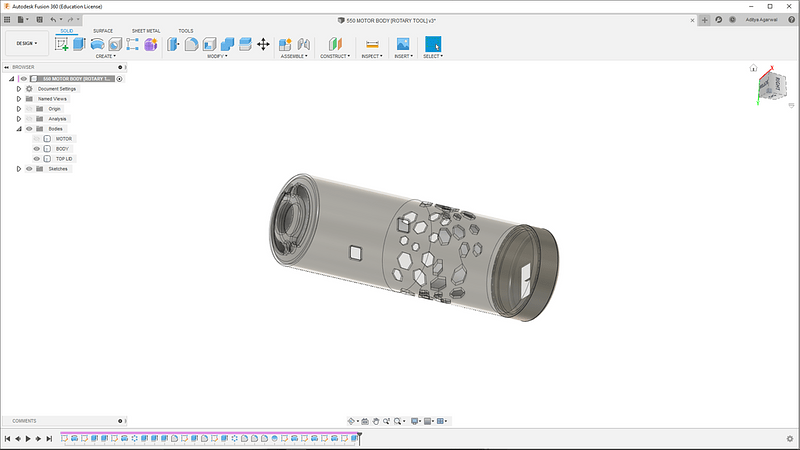Expand Named Views node
Screen dimensions: 800x450
[19, 99]
